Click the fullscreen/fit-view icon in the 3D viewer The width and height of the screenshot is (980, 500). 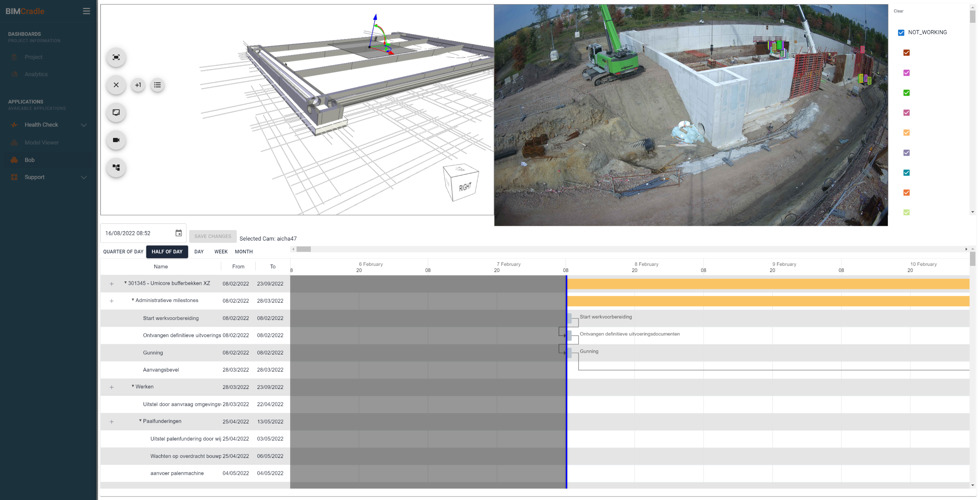pyautogui.click(x=116, y=57)
